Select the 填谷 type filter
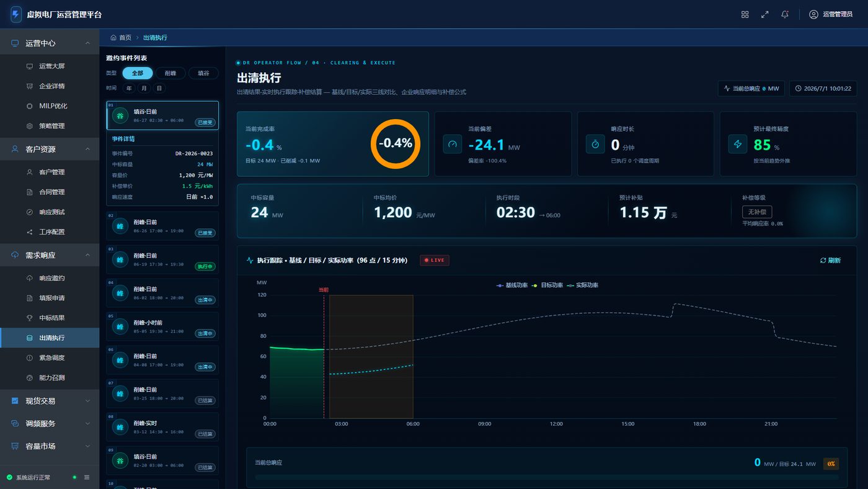Viewport: 868px width, 489px height. pyautogui.click(x=203, y=73)
